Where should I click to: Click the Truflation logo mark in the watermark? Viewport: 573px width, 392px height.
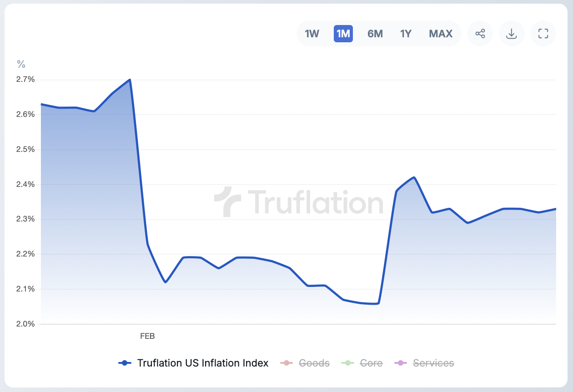coord(227,201)
